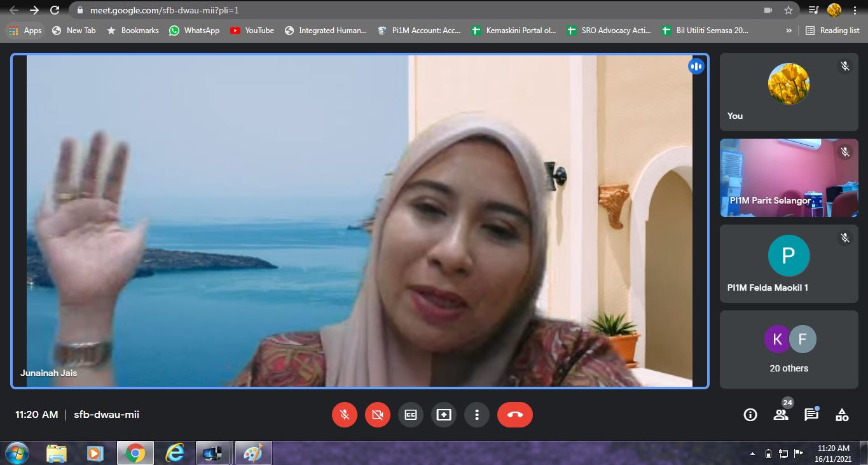The height and width of the screenshot is (465, 868).
Task: Show hidden system tray icons
Action: pyautogui.click(x=753, y=454)
